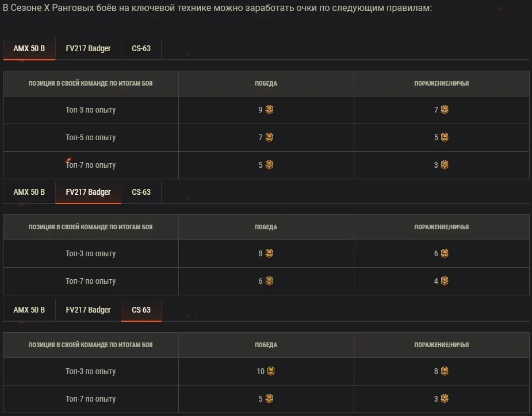The image size is (532, 416).
Task: Click the chevron icon beside 4
Action: (445, 281)
